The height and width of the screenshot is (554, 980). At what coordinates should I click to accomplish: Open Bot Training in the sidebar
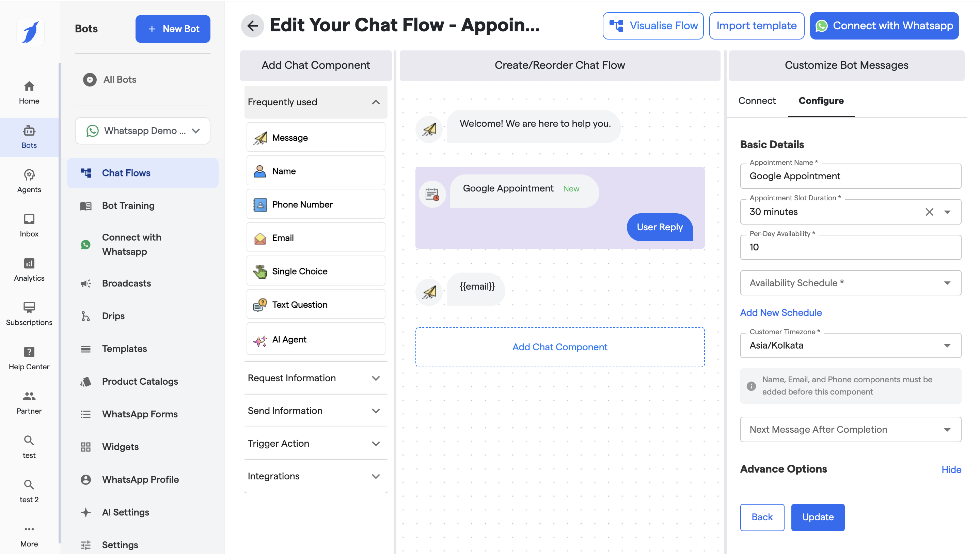coord(128,205)
